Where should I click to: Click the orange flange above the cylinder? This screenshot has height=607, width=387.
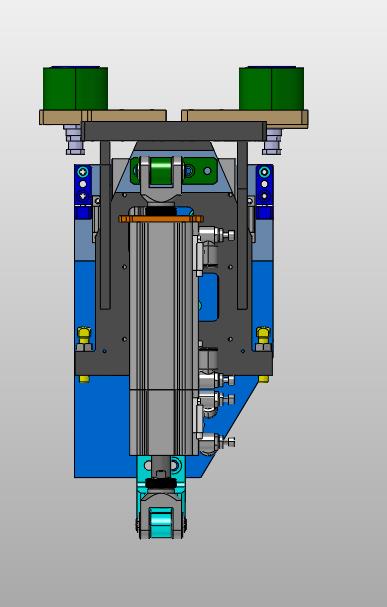point(161,219)
